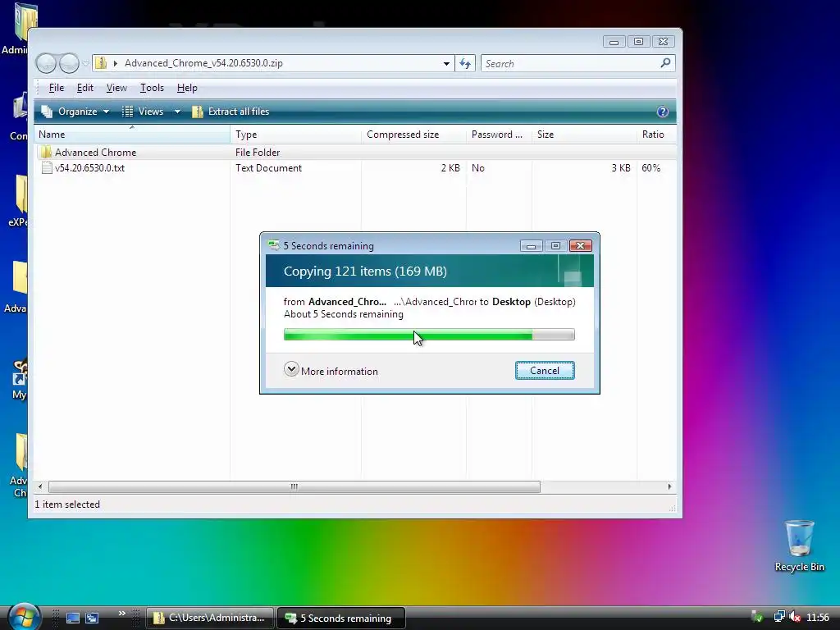Open the address bar history dropdown
Screen dimensions: 840x630
tap(446, 64)
